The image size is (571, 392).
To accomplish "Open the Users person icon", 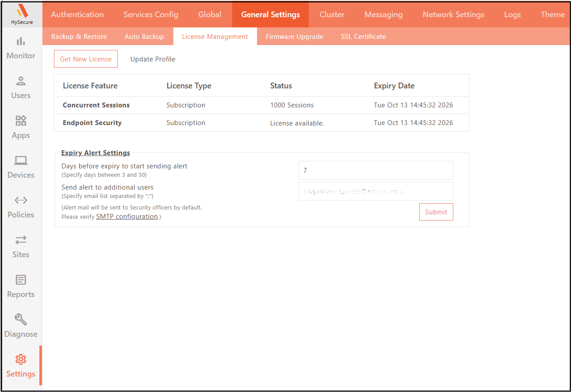I will (x=21, y=81).
